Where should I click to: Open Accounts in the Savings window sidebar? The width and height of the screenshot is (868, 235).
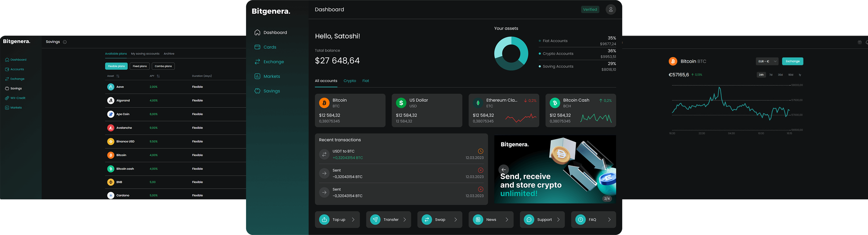pyautogui.click(x=14, y=69)
